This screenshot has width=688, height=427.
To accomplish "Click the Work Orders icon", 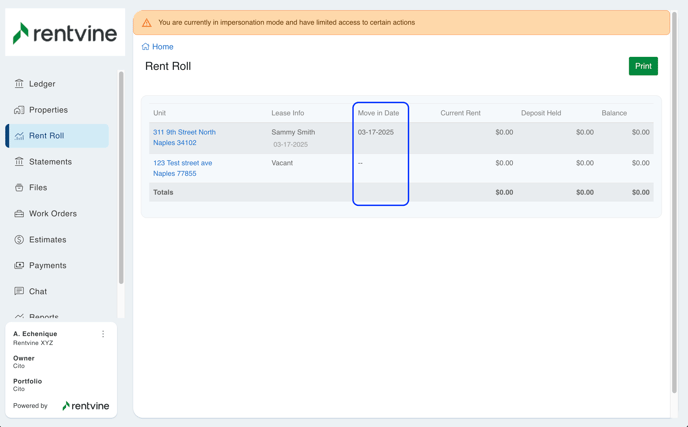I will click(19, 214).
